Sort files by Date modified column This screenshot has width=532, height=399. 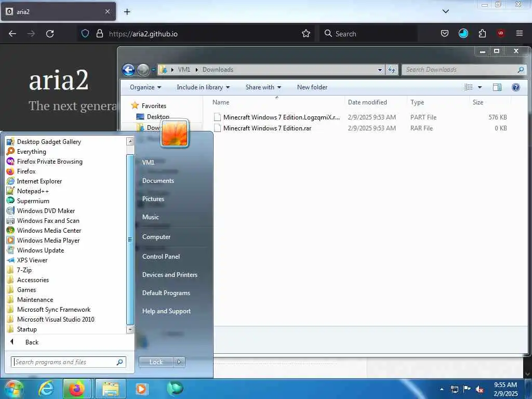pos(367,102)
